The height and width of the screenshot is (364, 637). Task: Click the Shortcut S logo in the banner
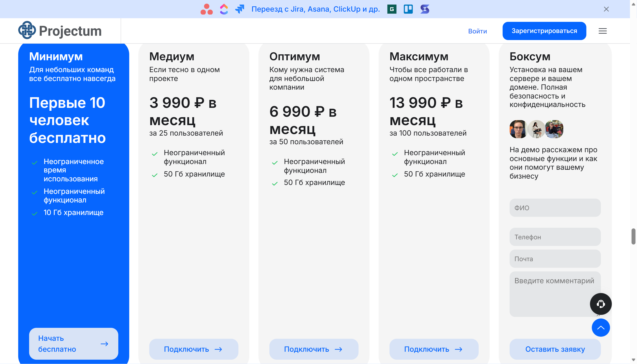point(425,9)
